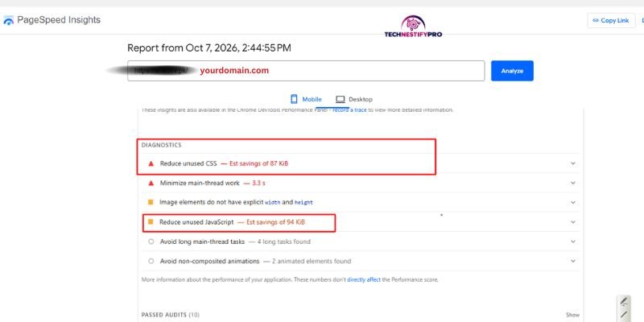Expand the Reduce unused JavaScript chevron
The height and width of the screenshot is (322, 644).
click(x=573, y=222)
